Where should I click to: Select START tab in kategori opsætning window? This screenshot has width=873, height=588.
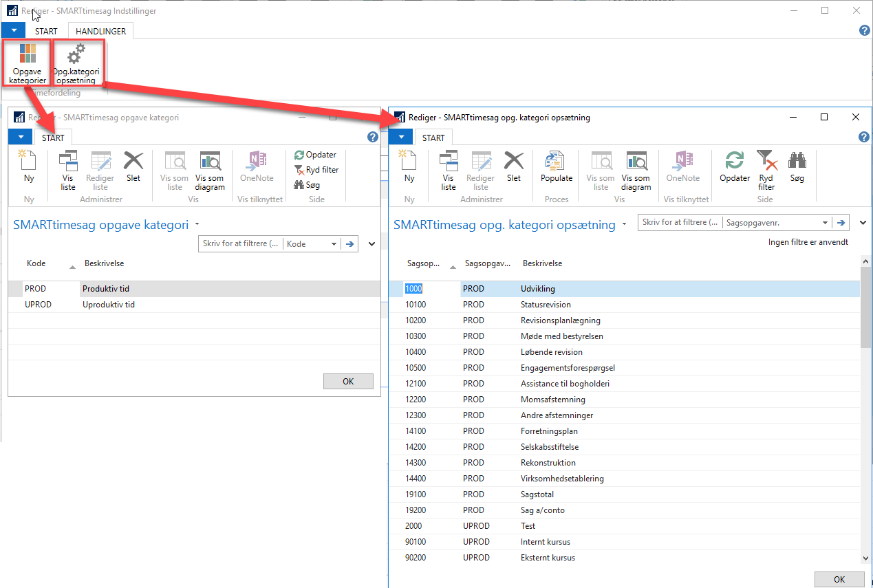(433, 138)
